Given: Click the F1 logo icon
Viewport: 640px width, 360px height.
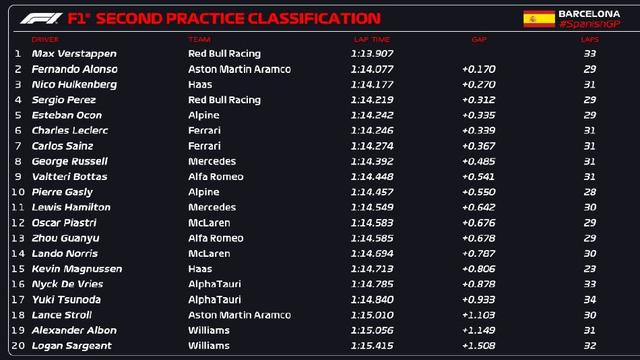Looking at the screenshot, I should click(x=41, y=18).
